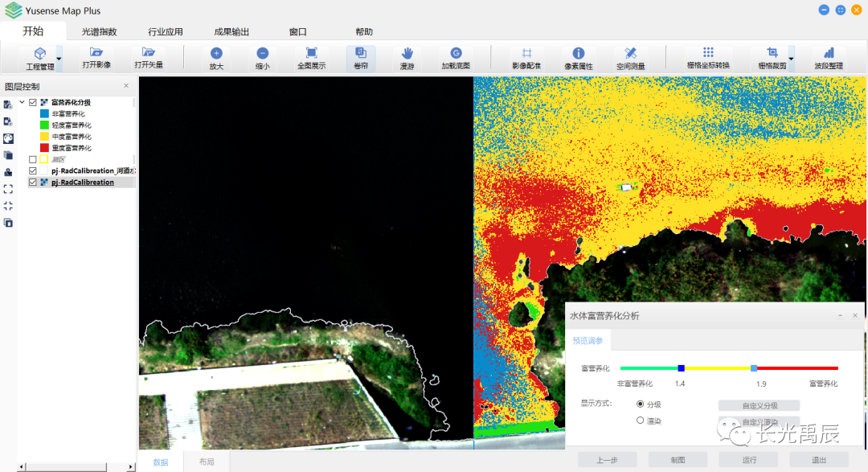The image size is (868, 472).
Task: Click the 自定义分级 custom classification button
Action: [759, 405]
